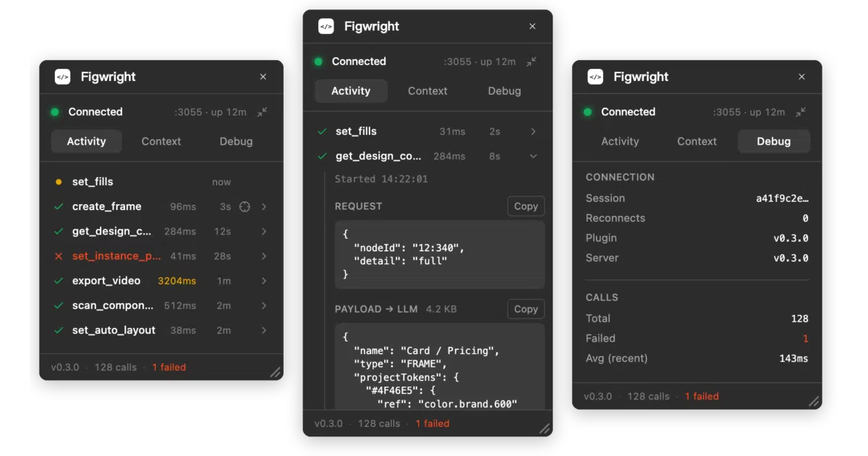Expand the get_design_c... row chevron in the left panel
The image size is (868, 456).
264,232
